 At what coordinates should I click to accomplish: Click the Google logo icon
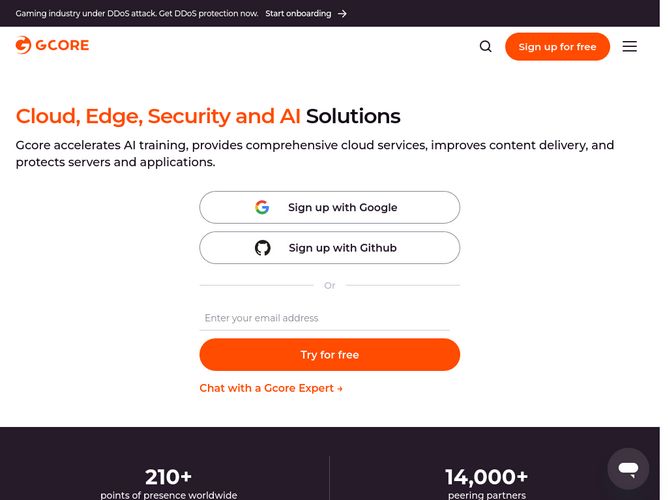(262, 208)
